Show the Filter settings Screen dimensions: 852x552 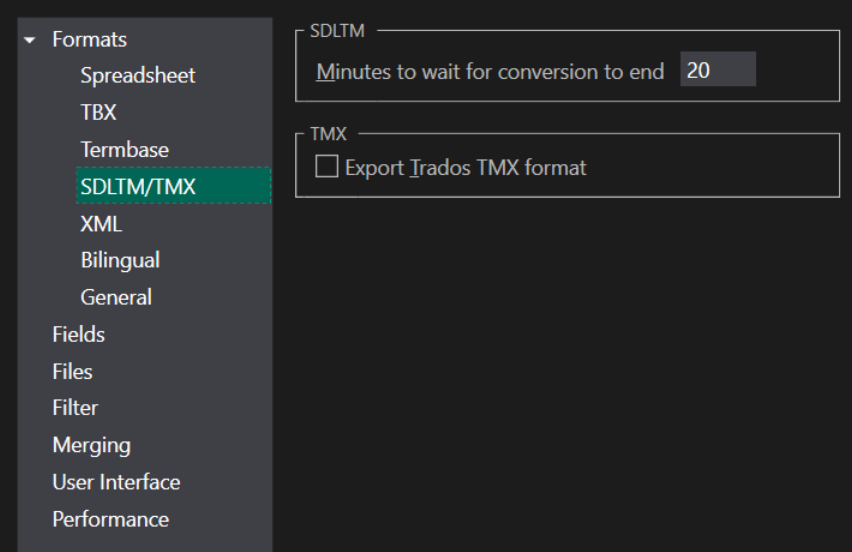75,408
